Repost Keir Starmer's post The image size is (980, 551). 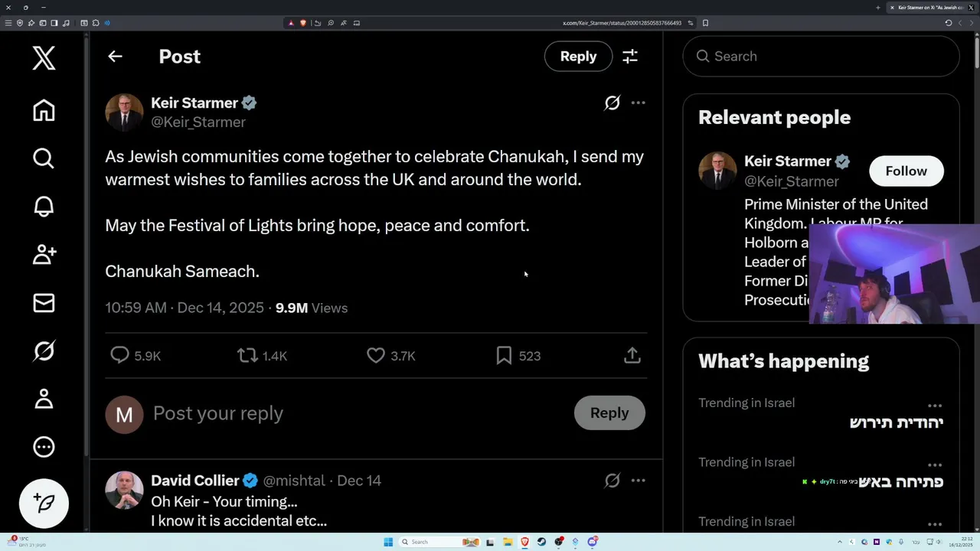[247, 355]
